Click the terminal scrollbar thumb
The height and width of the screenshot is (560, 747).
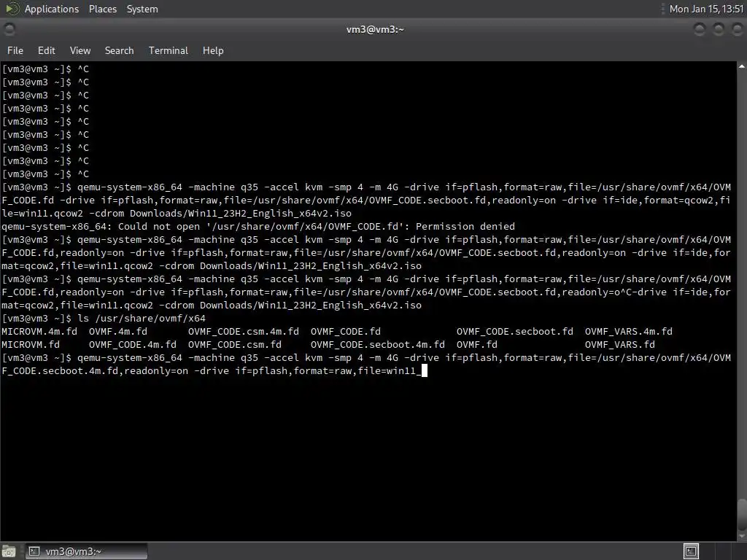pyautogui.click(x=742, y=513)
